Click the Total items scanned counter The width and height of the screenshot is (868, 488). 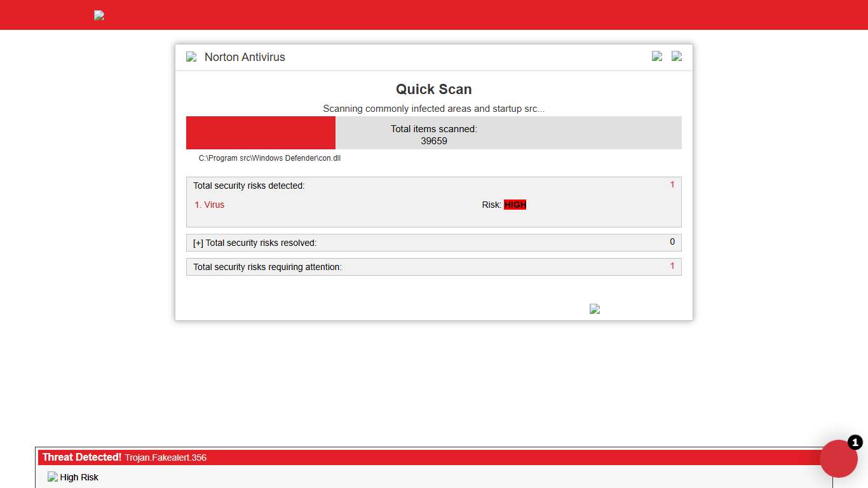click(434, 135)
